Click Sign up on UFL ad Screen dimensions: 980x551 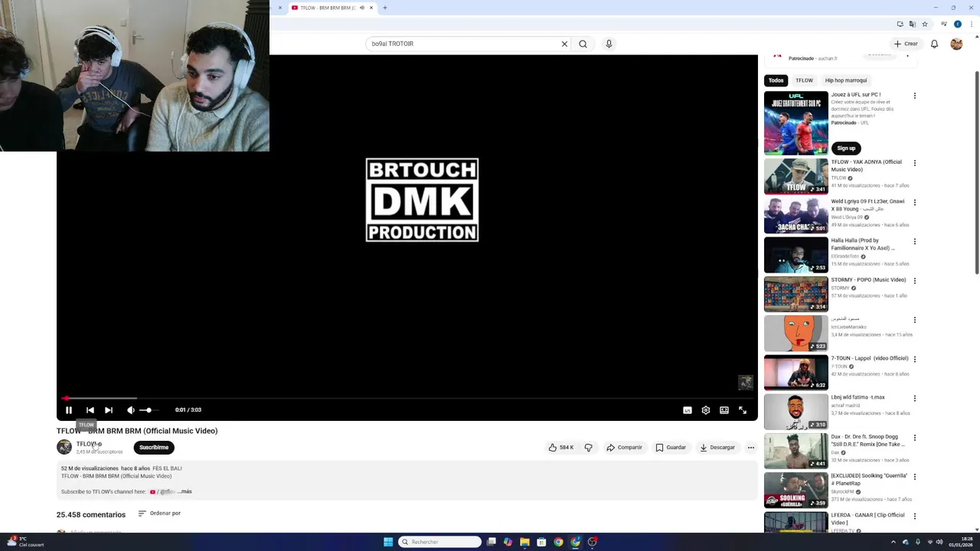click(x=846, y=148)
